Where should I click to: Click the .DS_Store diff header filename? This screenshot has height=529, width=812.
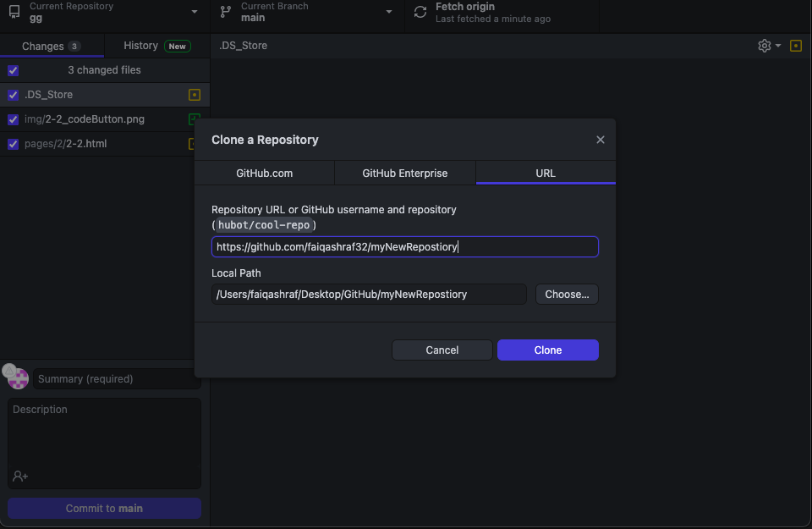click(x=243, y=46)
